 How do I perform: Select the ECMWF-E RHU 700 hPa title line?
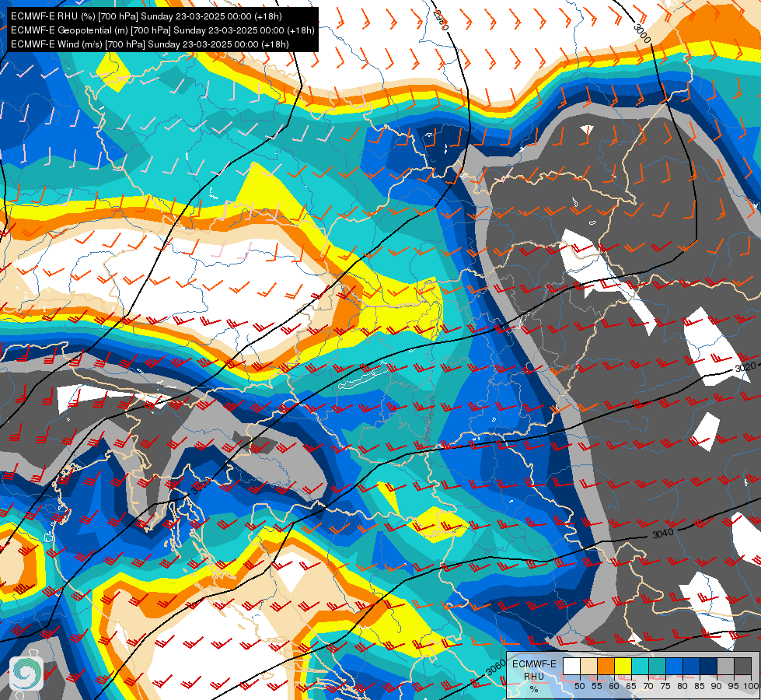[x=146, y=16]
